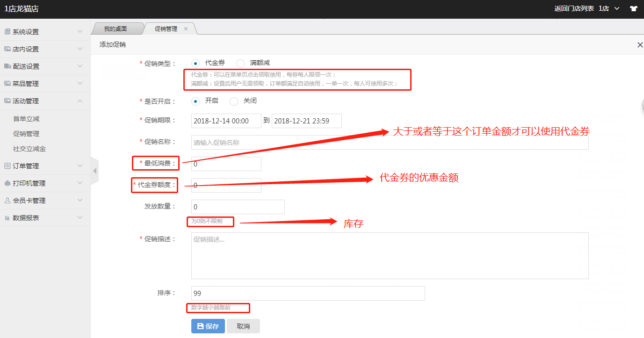Click the 保存 button
Image resolution: width=644 pixels, height=338 pixels.
(208, 326)
